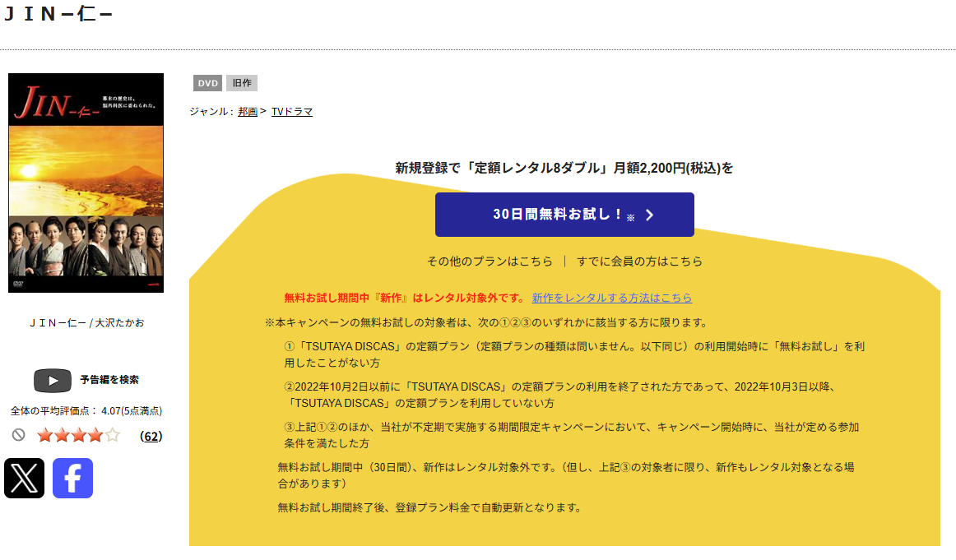Click the caption ＪＩＮ－仁－ / 大沢たかお

tap(86, 323)
